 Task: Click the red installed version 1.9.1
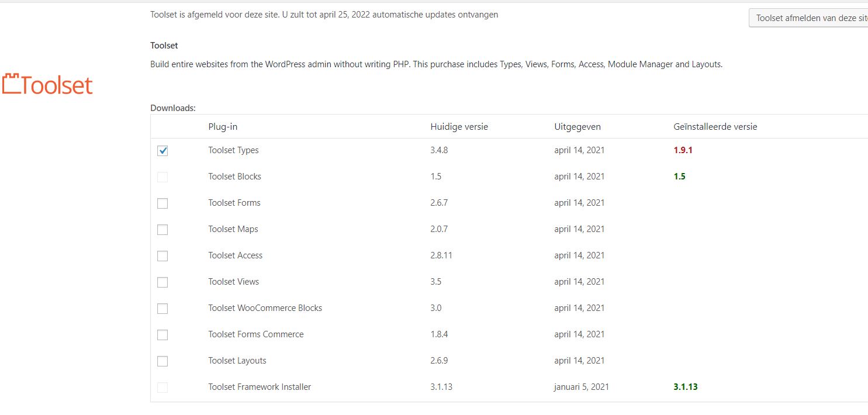683,150
